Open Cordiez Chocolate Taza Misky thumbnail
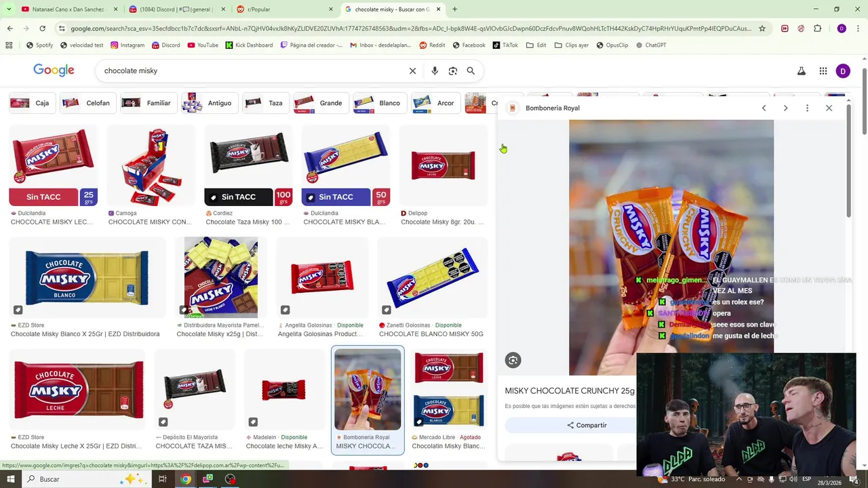868x488 pixels. 248,165
